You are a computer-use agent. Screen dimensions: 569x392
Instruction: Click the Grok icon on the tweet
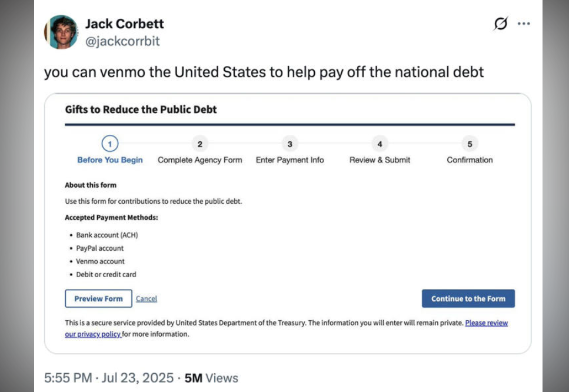[x=501, y=24]
